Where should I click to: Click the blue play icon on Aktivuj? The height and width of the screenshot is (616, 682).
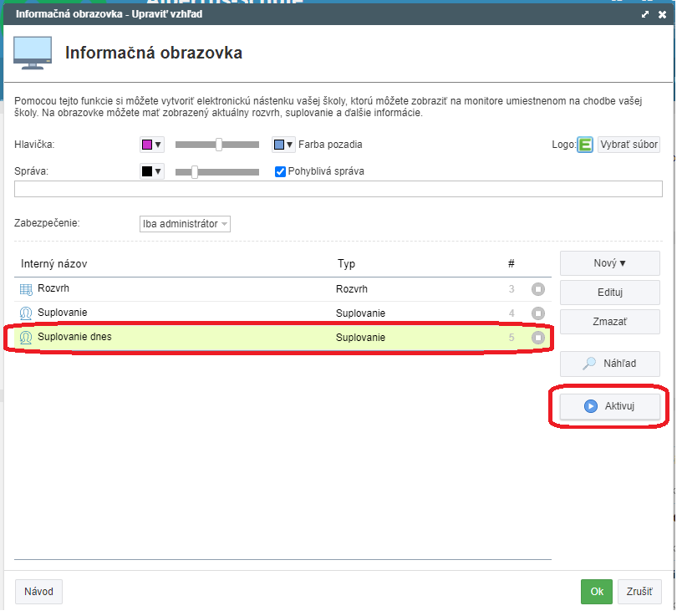tap(591, 406)
